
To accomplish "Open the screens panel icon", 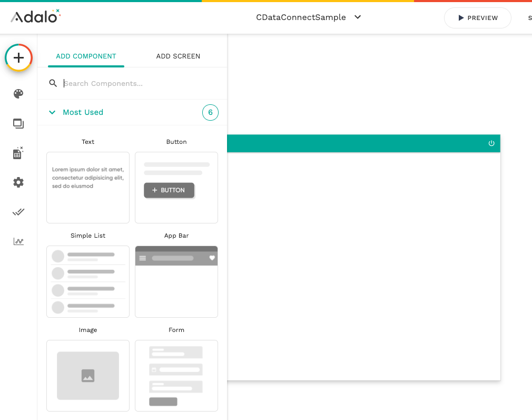I will (18, 124).
